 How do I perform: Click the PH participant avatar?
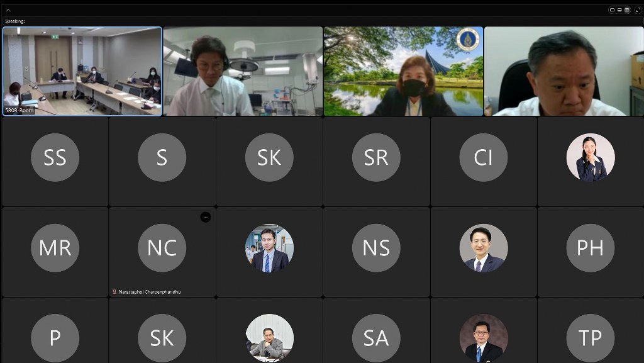tap(590, 248)
